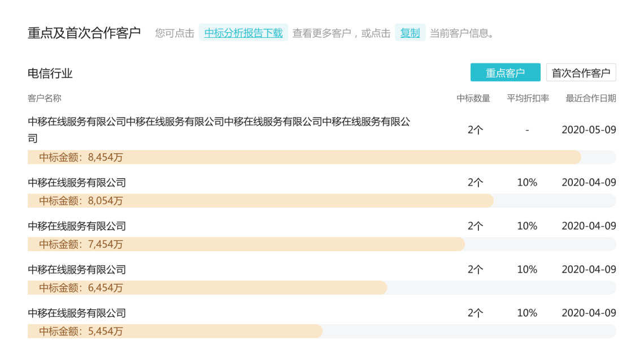
Task: Click the 平均折扣率 column header
Action: pos(528,98)
